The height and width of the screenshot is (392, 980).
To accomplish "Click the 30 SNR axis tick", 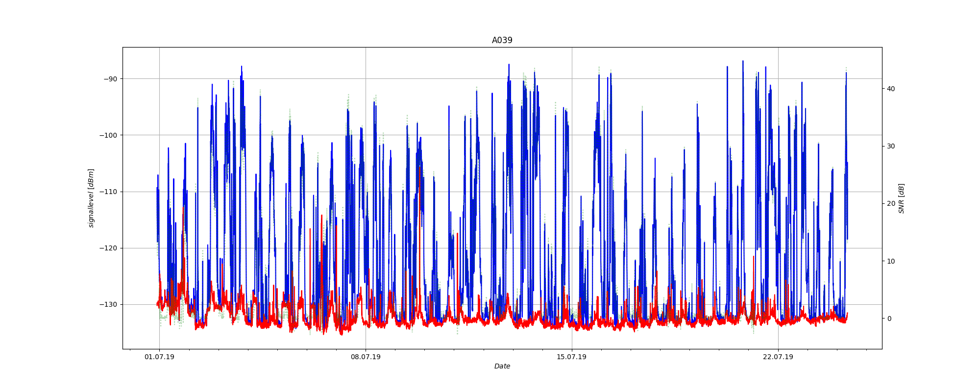I will pos(890,146).
